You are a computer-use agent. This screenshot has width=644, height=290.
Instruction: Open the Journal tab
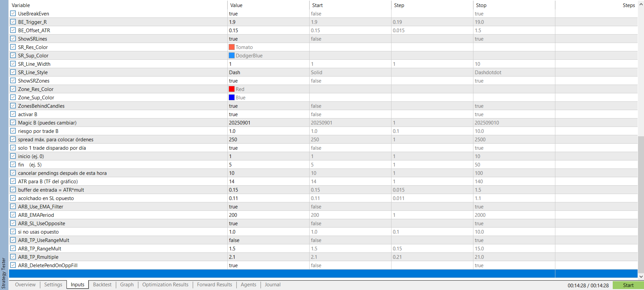tap(273, 285)
